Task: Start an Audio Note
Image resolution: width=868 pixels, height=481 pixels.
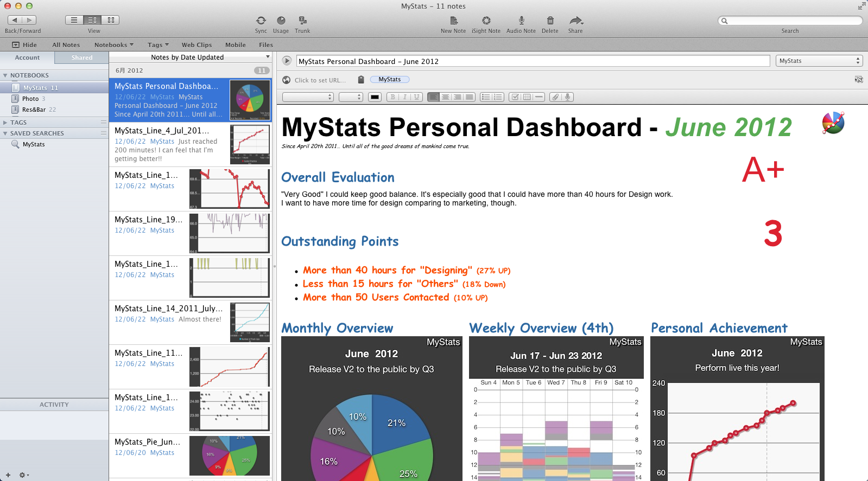Action: [x=521, y=21]
